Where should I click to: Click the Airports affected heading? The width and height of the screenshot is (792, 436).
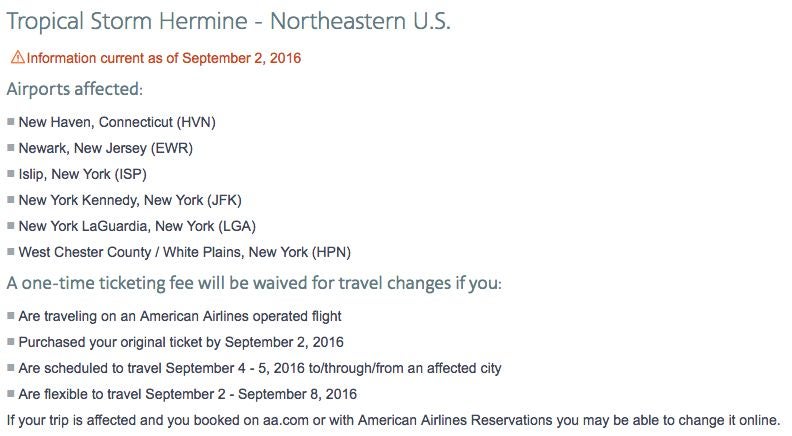click(x=75, y=90)
